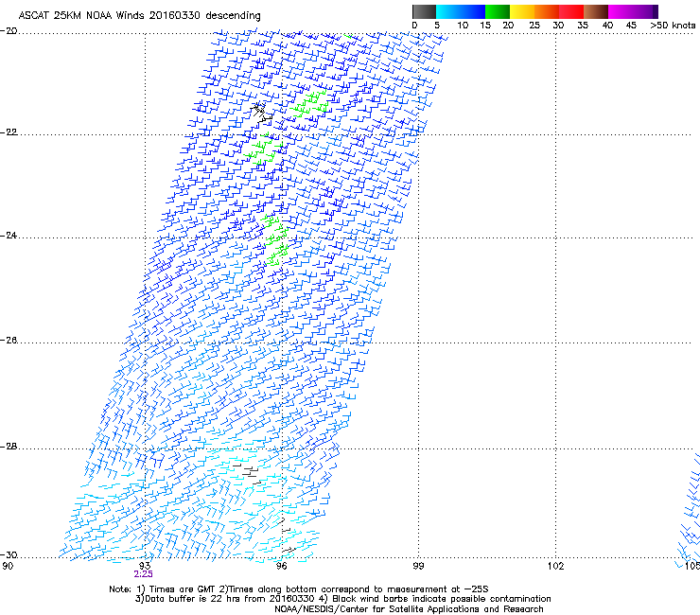The width and height of the screenshot is (700, 615).
Task: Click the green 15-20 knots color swatch
Action: coord(498,11)
